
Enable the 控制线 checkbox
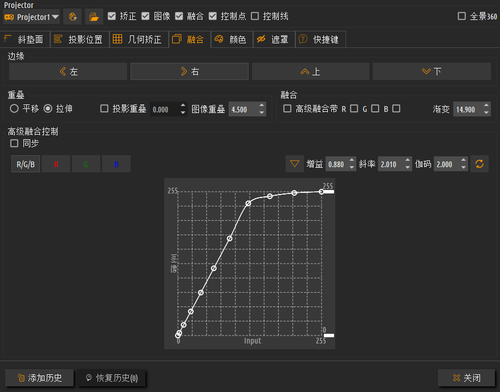click(x=255, y=16)
